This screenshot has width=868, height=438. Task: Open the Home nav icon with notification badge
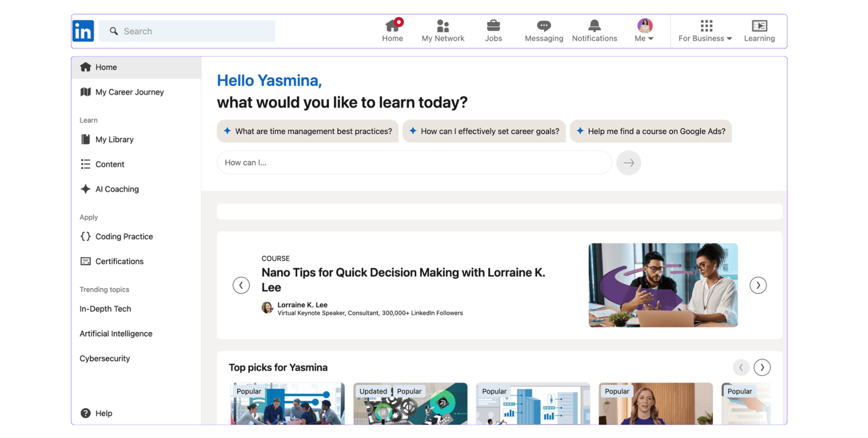[x=393, y=26]
